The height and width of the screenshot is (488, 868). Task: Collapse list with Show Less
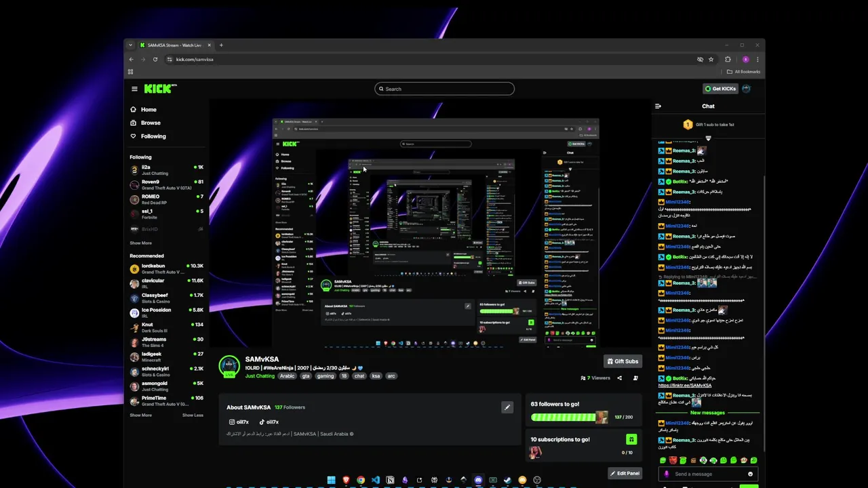point(193,415)
